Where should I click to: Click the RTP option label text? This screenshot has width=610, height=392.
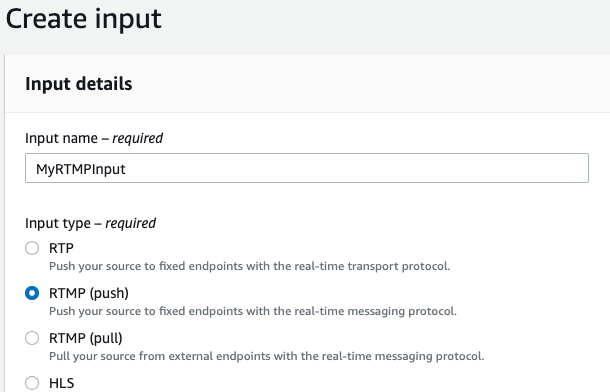[x=61, y=248]
